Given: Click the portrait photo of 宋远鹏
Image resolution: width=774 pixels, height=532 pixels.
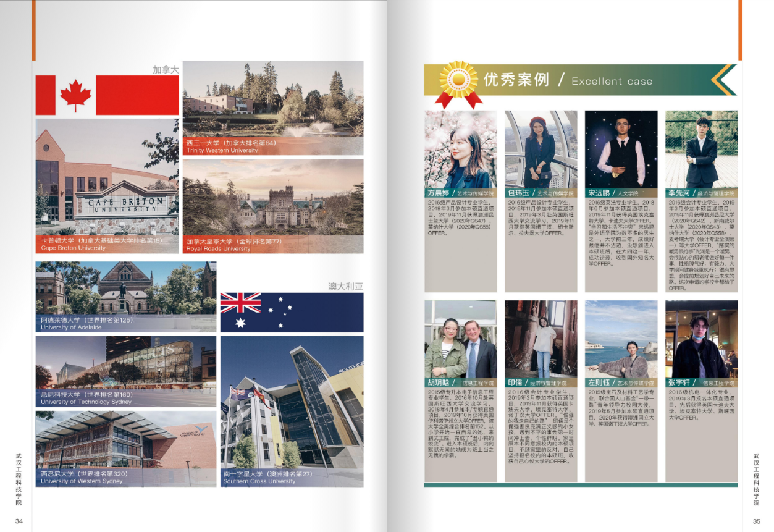Looking at the screenshot, I should pos(621,149).
